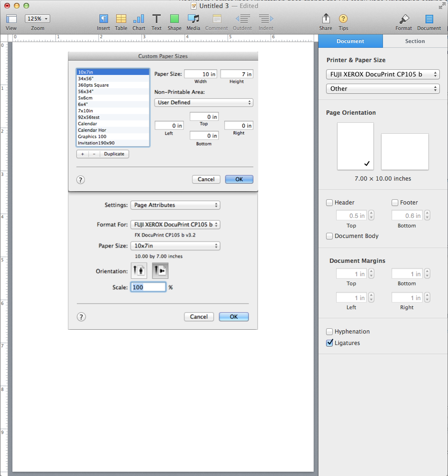Select 360pts Square paper size
Screen dimensions: 448x476
pos(113,85)
